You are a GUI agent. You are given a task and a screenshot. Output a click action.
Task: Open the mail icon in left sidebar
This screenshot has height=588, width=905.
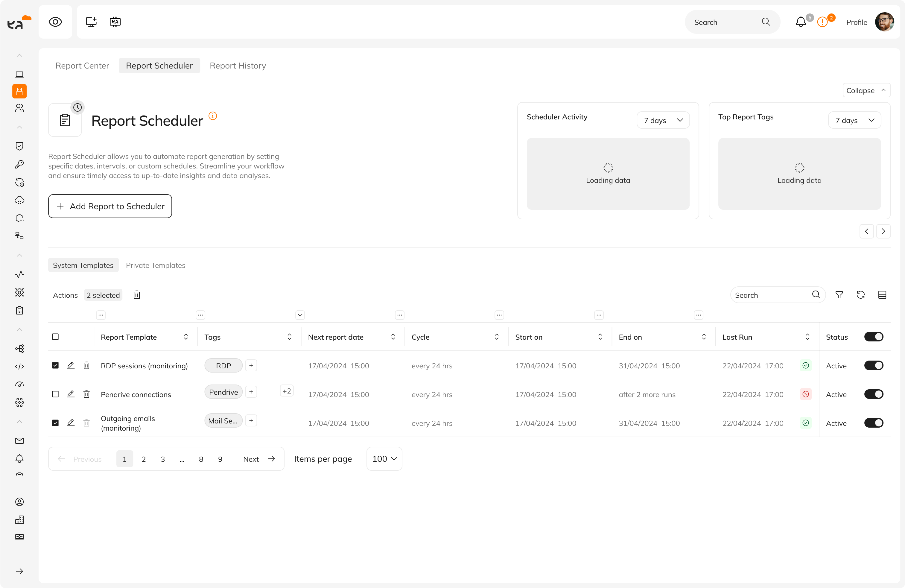pyautogui.click(x=19, y=440)
